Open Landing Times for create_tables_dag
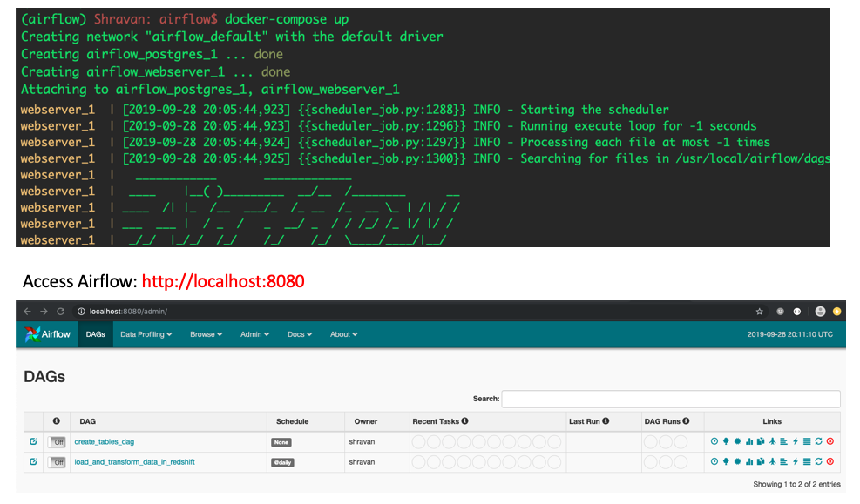The height and width of the screenshot is (504, 860). 773,441
